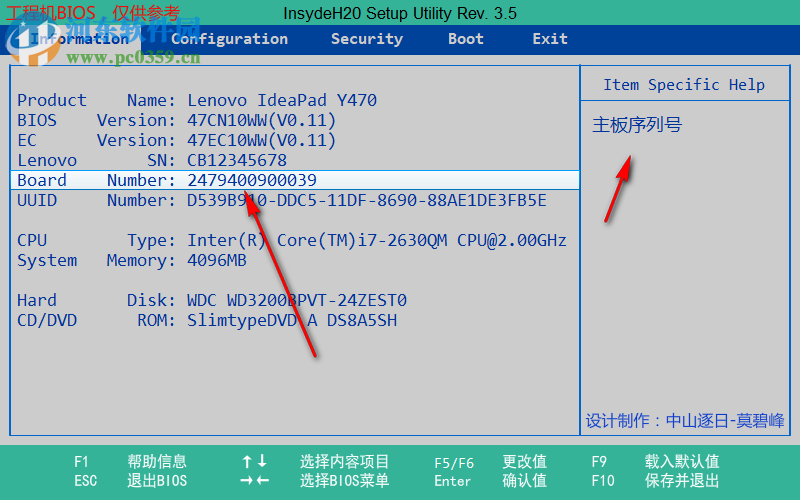Click the 选择内容项目 up-down arrows
This screenshot has width=800, height=500.
point(255,462)
